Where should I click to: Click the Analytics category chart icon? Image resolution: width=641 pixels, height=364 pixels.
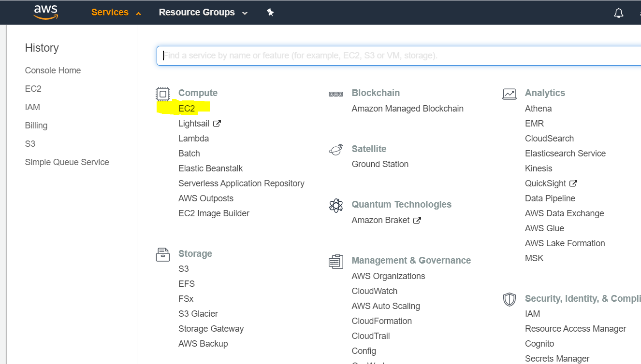tap(510, 94)
